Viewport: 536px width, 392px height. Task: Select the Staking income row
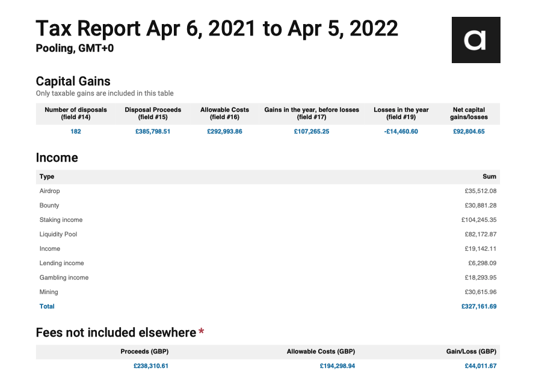268,220
